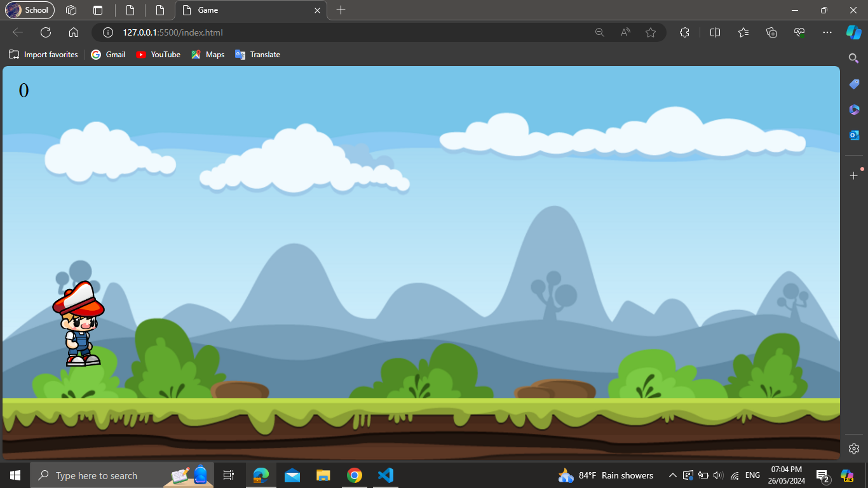
Task: Open the Gmail bookmark
Action: point(109,55)
